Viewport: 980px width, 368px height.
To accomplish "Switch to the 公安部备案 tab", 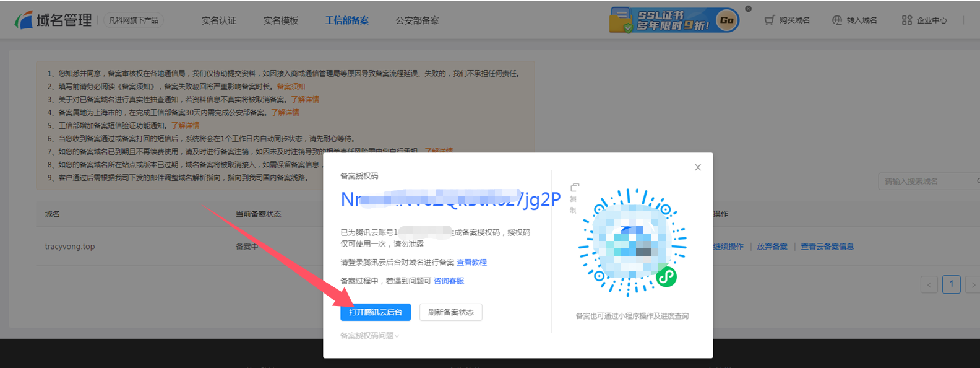I will [x=418, y=20].
